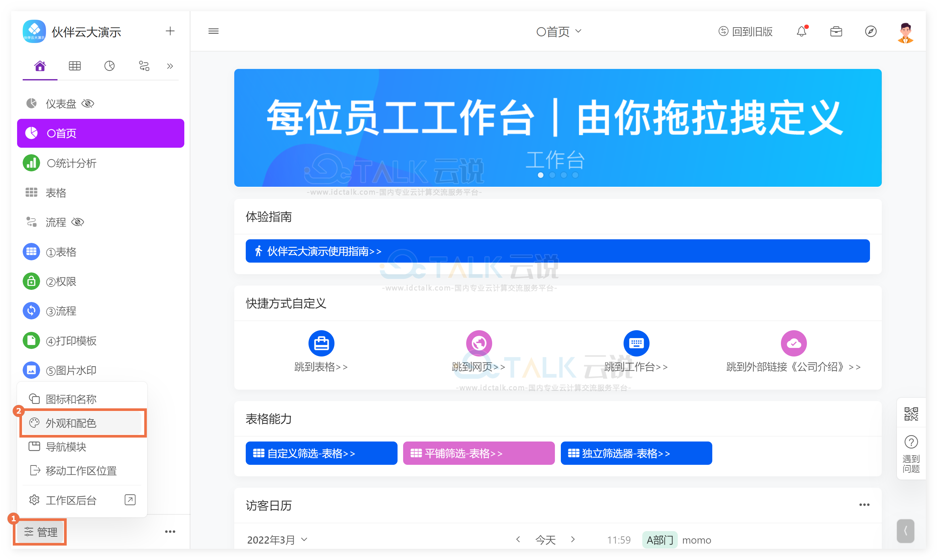Open the briefcase icon in header

point(836,31)
